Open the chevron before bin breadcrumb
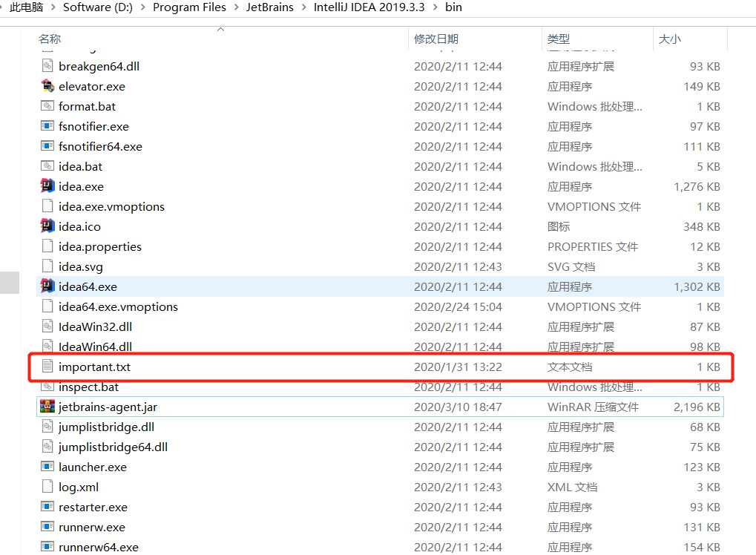756x555 pixels. pos(435,7)
